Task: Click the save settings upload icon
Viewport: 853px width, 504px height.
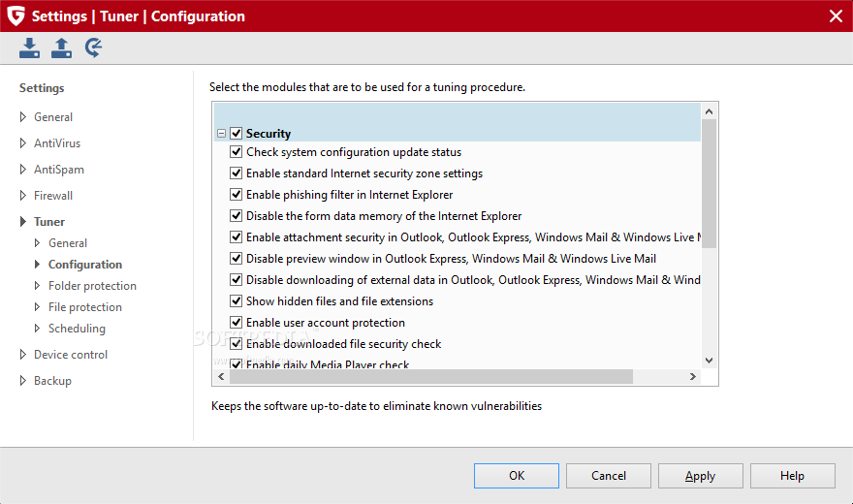Action: (61, 47)
